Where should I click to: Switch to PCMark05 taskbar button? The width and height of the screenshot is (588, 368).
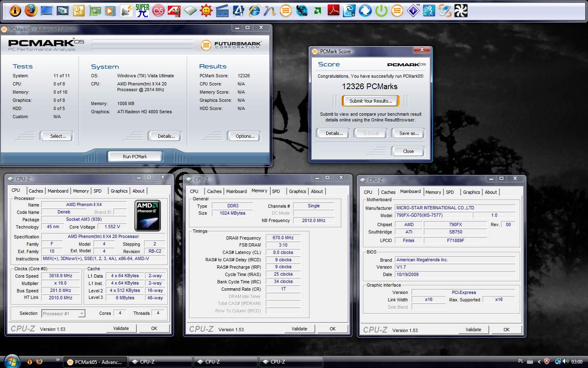click(x=94, y=362)
